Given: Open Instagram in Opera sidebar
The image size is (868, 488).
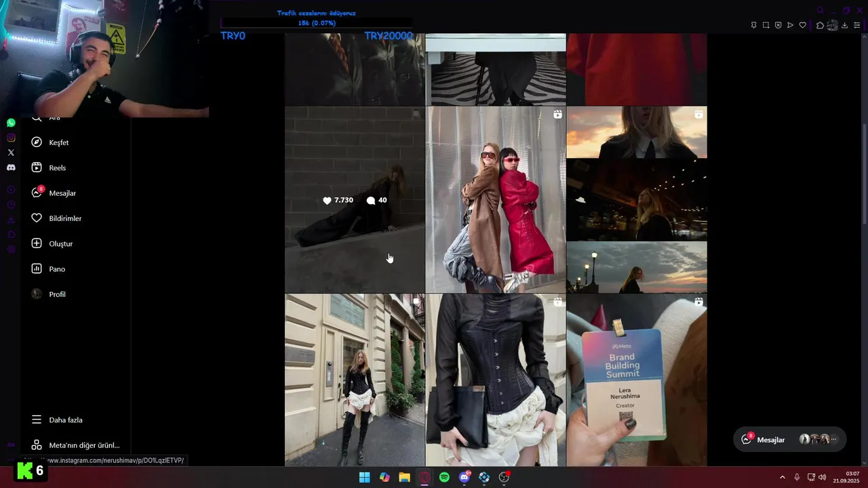Looking at the screenshot, I should [11, 138].
